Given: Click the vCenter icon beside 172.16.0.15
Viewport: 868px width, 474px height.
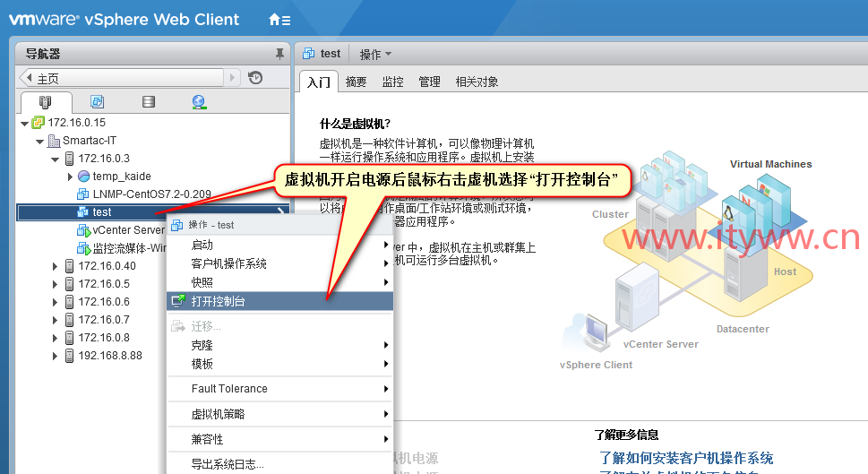Looking at the screenshot, I should [x=38, y=123].
